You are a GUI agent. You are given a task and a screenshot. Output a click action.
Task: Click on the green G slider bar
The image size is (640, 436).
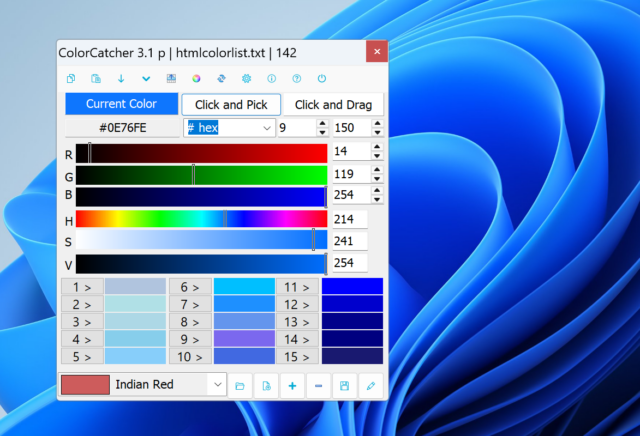[x=202, y=175]
